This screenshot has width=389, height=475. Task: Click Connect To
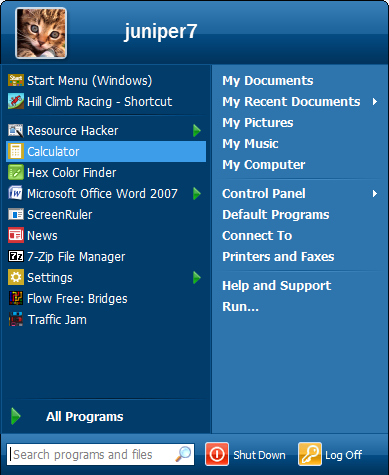257,235
